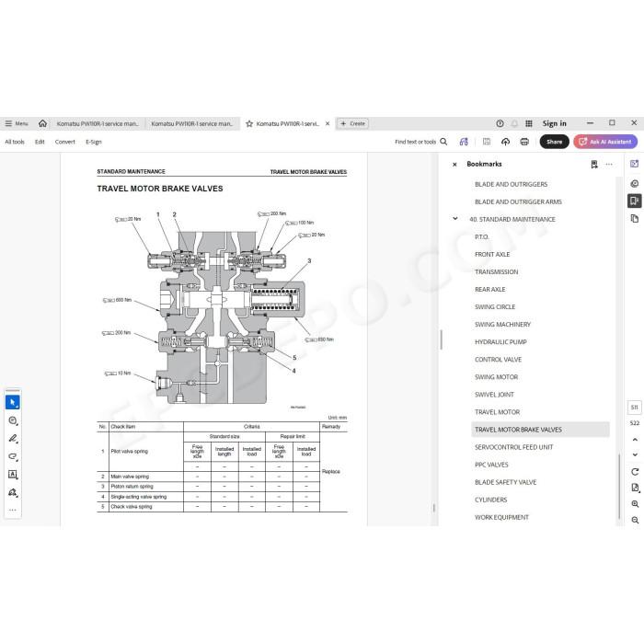Open the SWING CIRCLE bookmark

pos(495,306)
